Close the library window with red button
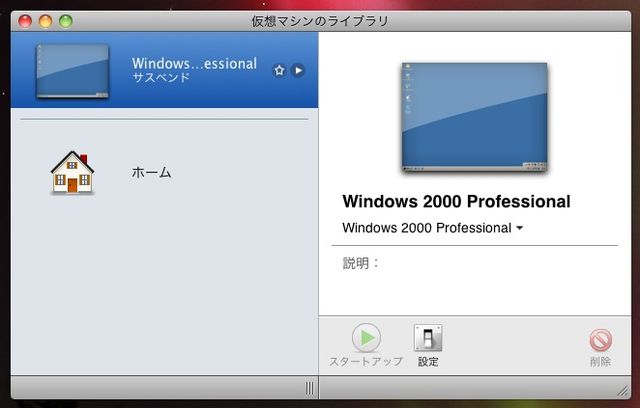640x408 pixels. [x=25, y=21]
